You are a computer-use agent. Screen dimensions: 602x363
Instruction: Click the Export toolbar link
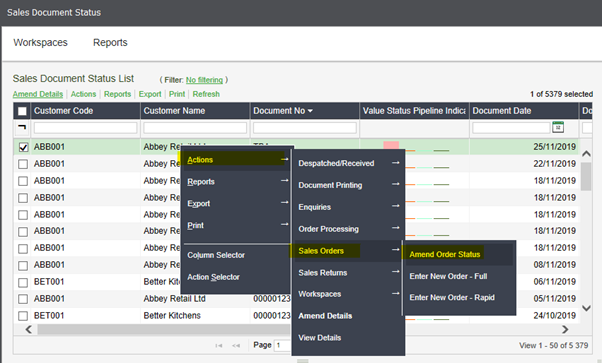click(x=150, y=94)
